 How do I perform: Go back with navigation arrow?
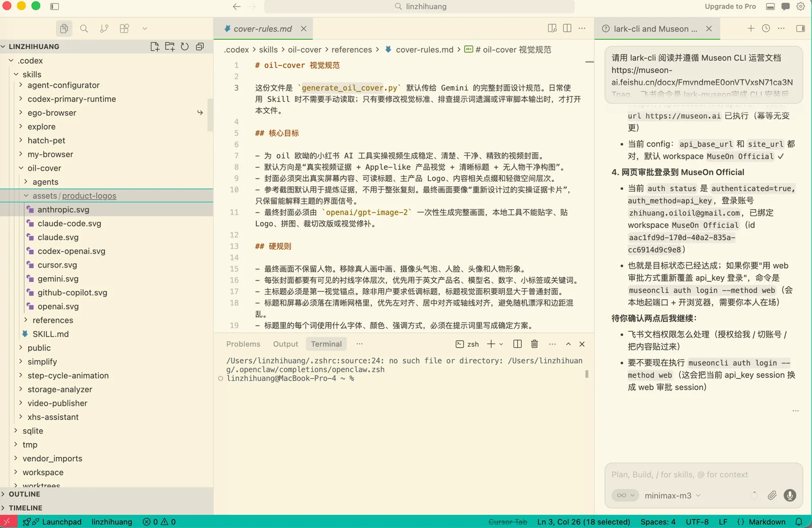coord(236,7)
